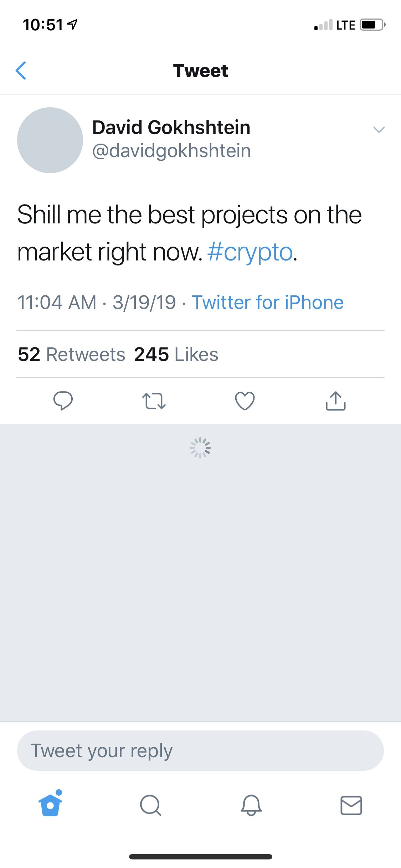Tap the @davidgokhshtein handle
Screen dimensions: 401x868
[x=171, y=151]
